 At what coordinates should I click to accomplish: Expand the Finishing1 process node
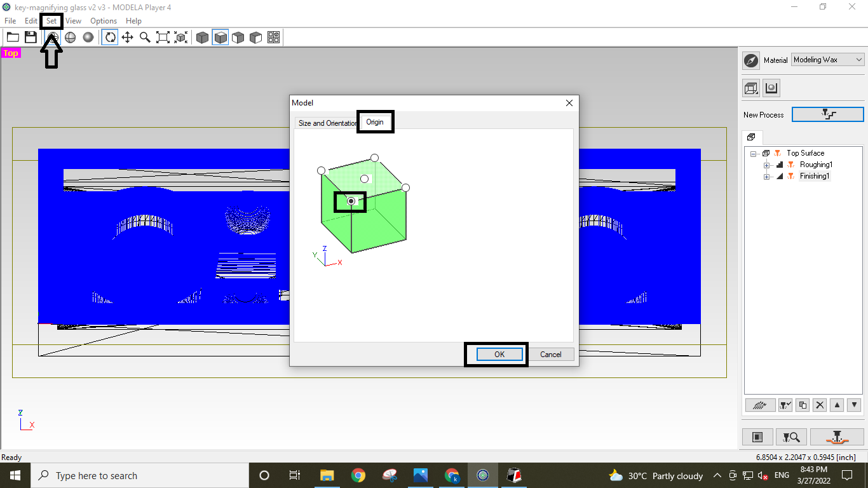click(767, 177)
